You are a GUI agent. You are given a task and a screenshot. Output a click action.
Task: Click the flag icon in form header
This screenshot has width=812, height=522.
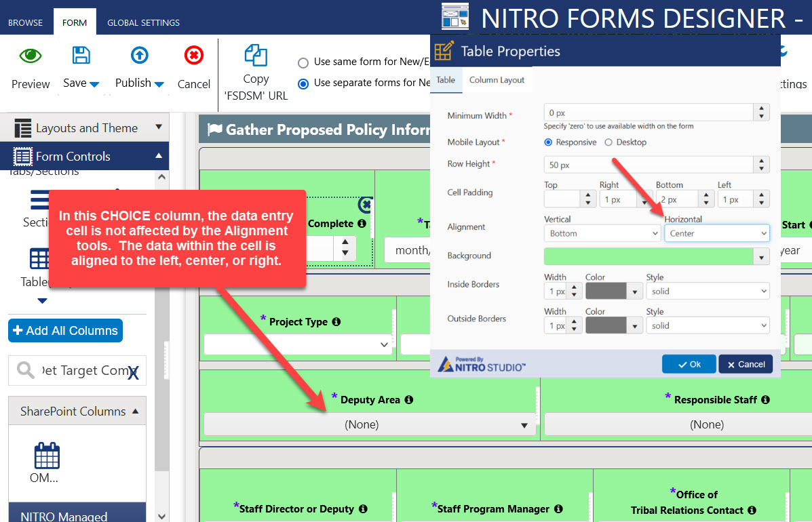[215, 129]
